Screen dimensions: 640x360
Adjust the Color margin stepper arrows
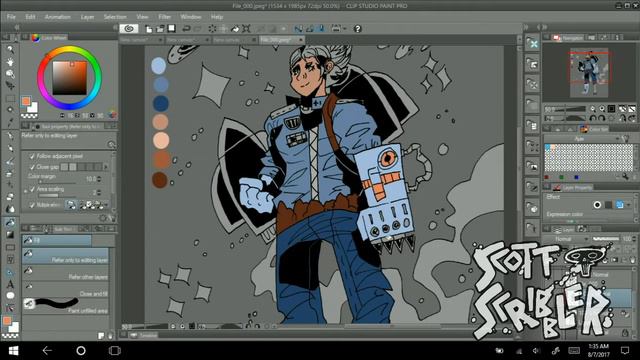(100, 179)
